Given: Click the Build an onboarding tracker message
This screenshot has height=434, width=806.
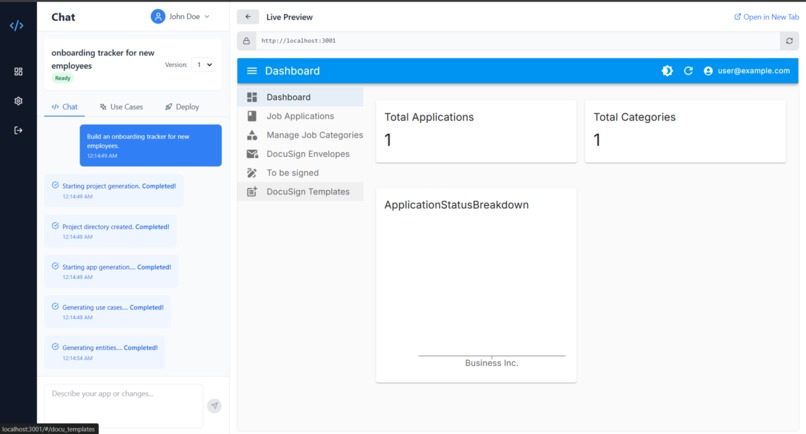Looking at the screenshot, I should tap(151, 146).
